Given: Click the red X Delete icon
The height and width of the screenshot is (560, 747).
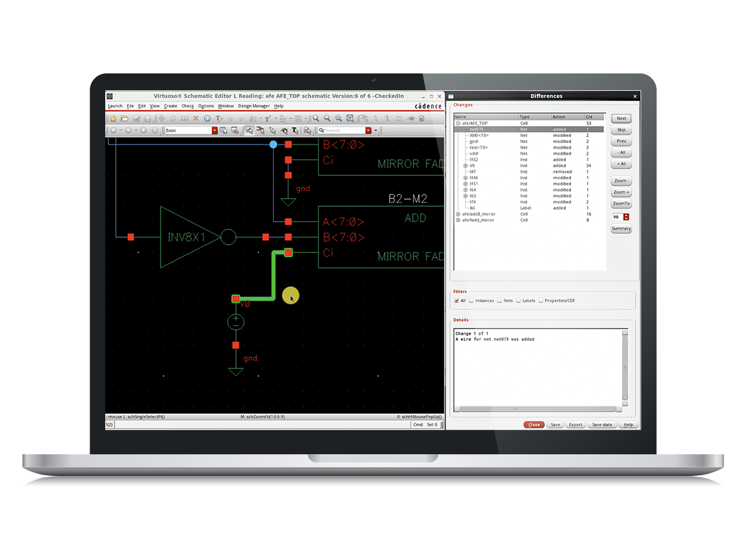Looking at the screenshot, I should click(x=195, y=118).
